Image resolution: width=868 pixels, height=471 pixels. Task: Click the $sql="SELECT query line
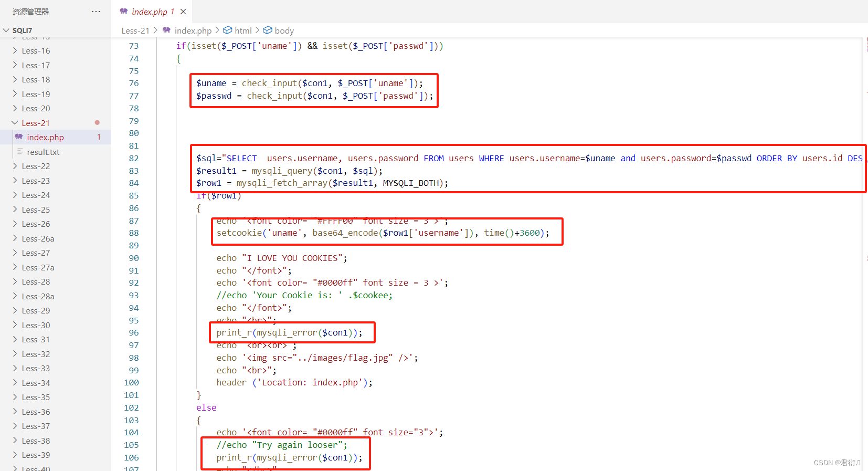pyautogui.click(x=529, y=158)
